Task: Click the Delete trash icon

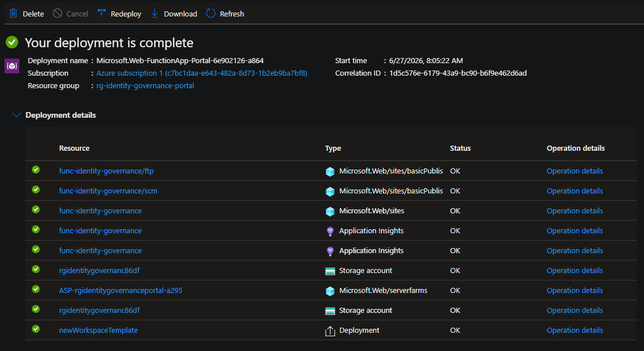Action: point(13,14)
